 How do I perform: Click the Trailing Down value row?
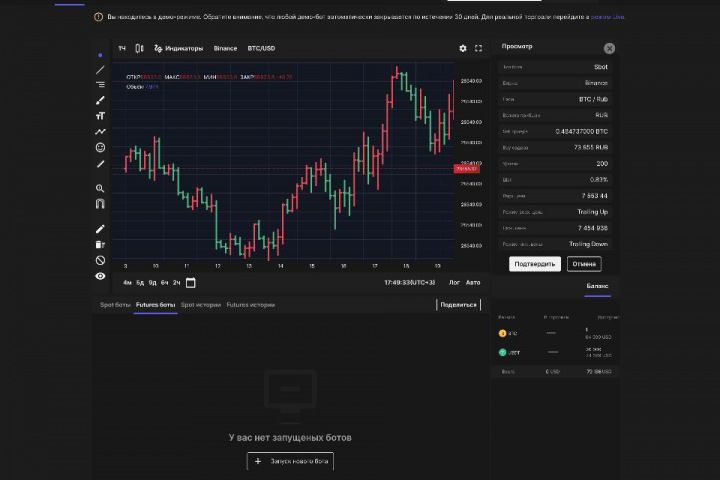[555, 244]
